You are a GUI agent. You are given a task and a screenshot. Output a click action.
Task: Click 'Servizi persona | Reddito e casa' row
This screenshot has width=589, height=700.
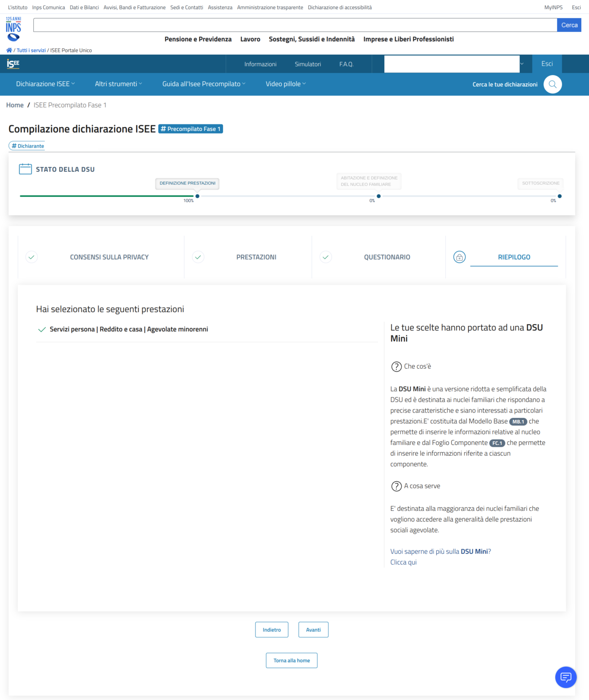pyautogui.click(x=207, y=329)
